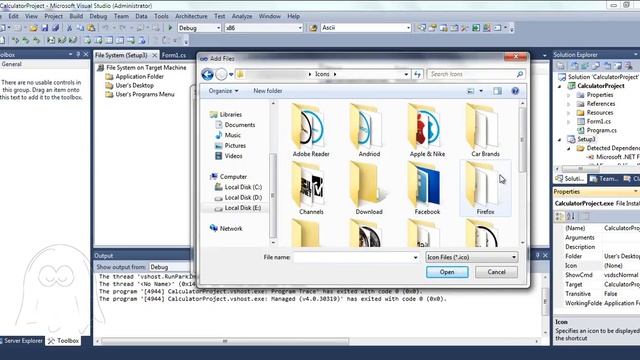Click the search magnifier in Search Icons box

(520, 74)
